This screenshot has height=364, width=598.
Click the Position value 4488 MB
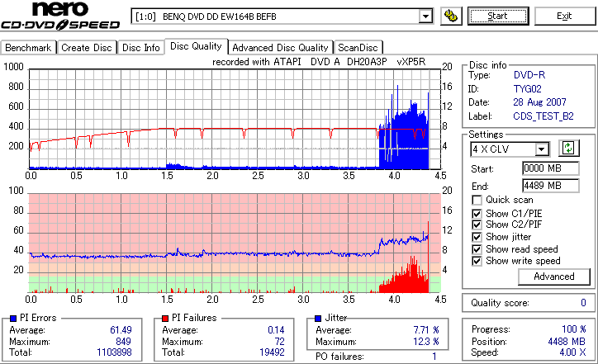coord(567,341)
